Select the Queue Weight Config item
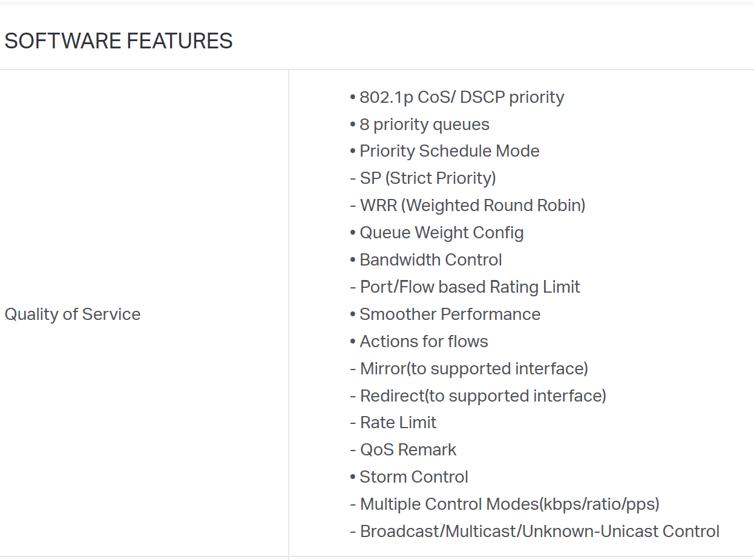The width and height of the screenshot is (754, 560). (x=437, y=233)
